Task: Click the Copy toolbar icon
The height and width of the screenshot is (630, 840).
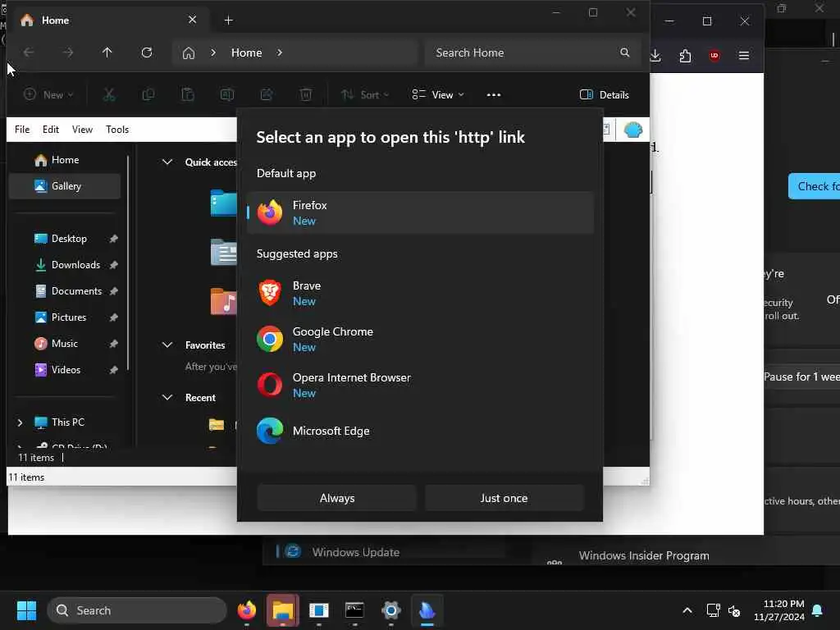Action: click(x=148, y=95)
